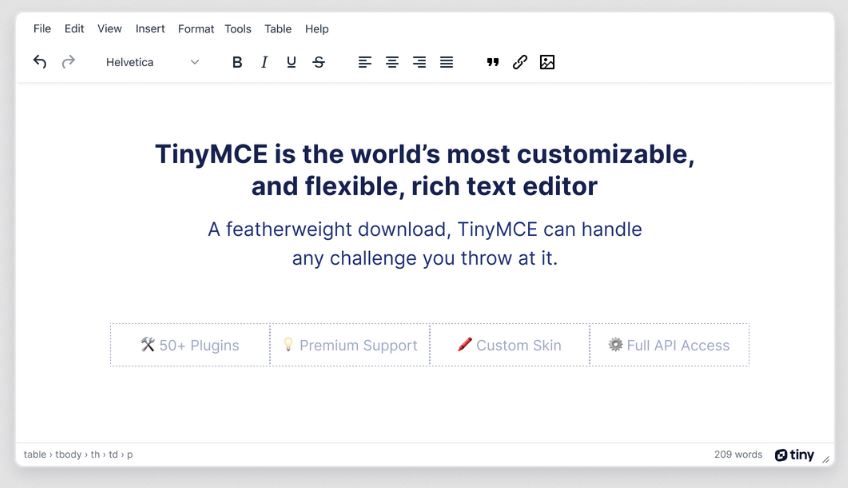848x488 pixels.
Task: Toggle Underline formatting
Action: coord(291,62)
